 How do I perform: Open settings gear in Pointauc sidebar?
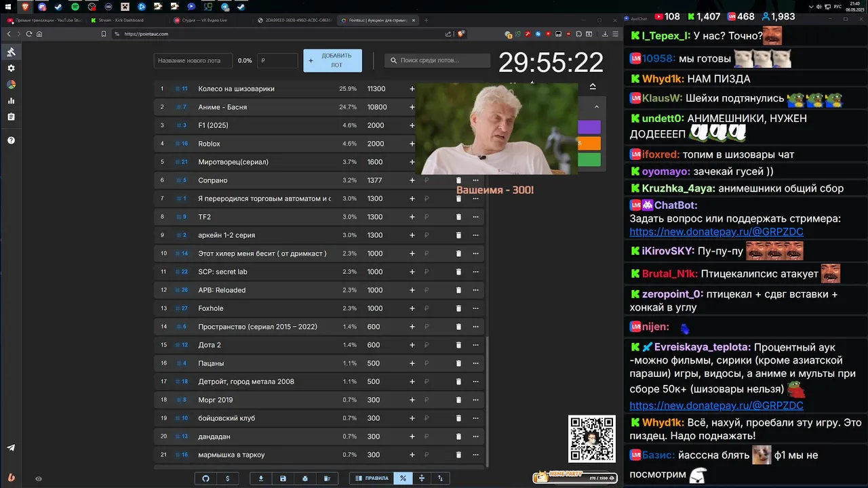coord(11,68)
